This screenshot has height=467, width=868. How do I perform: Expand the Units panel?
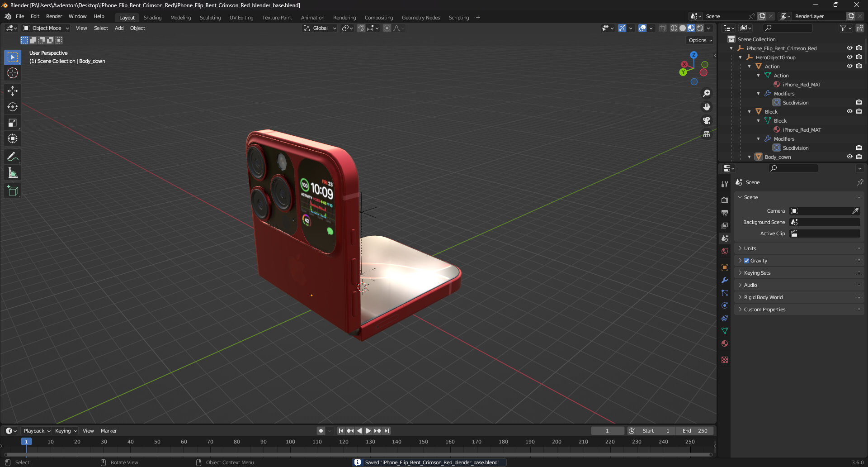[x=798, y=248]
